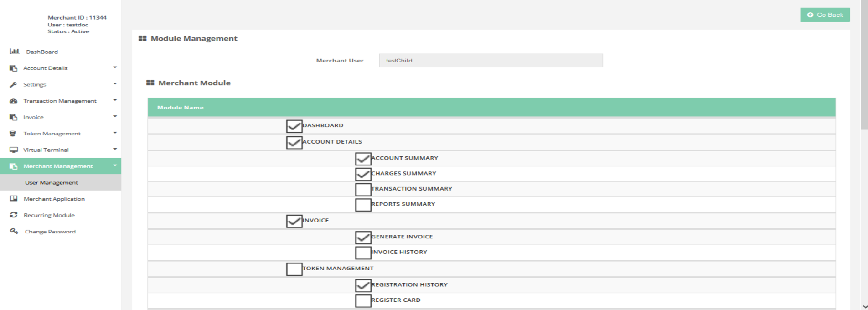Click the Merchant User input field
The width and height of the screenshot is (868, 310).
coord(491,61)
